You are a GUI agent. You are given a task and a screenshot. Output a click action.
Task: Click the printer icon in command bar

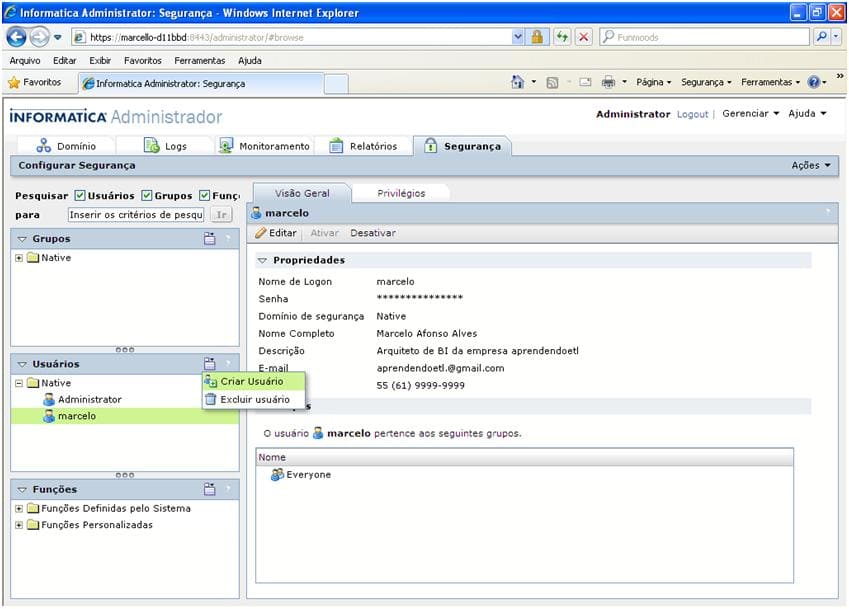click(609, 82)
